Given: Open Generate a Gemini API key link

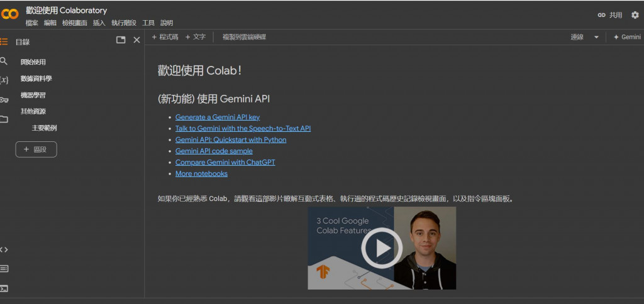Looking at the screenshot, I should pos(218,117).
